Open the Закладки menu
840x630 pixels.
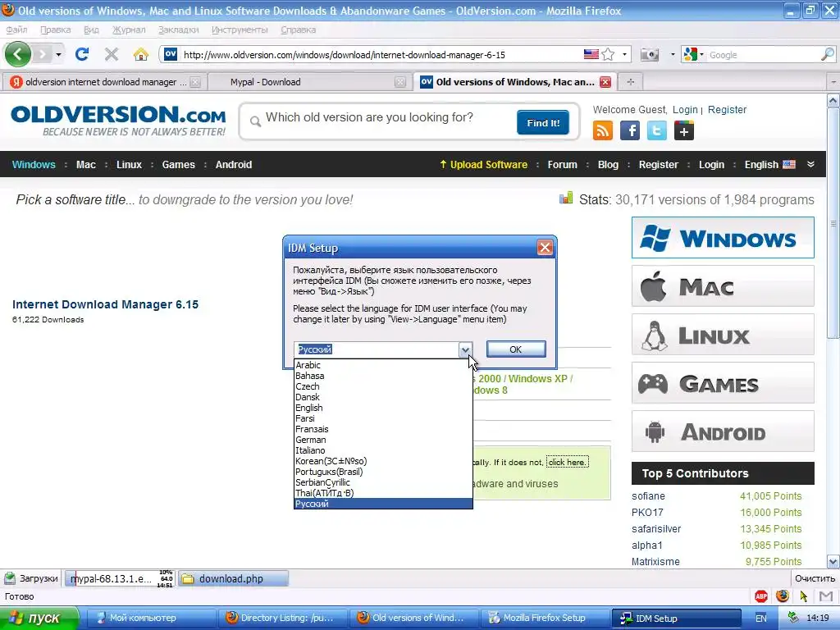(x=178, y=30)
